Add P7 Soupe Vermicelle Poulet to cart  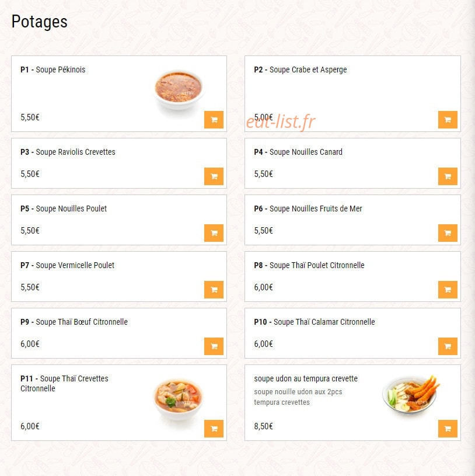pos(214,290)
